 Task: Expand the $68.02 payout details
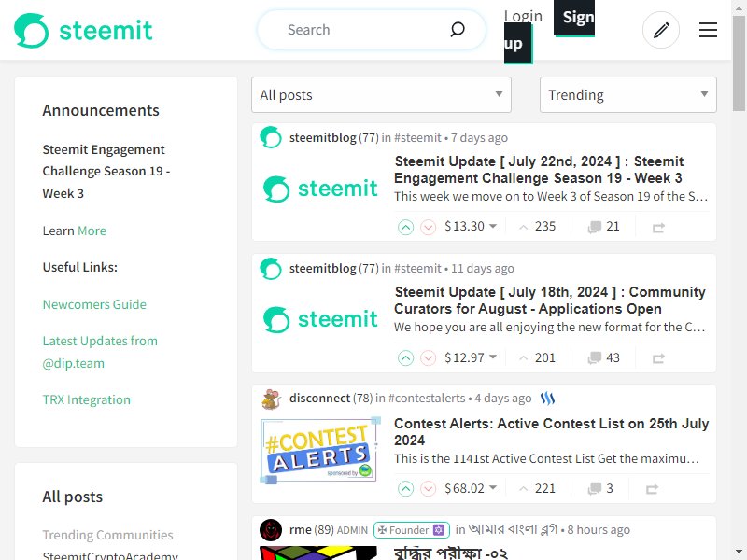coord(471,488)
